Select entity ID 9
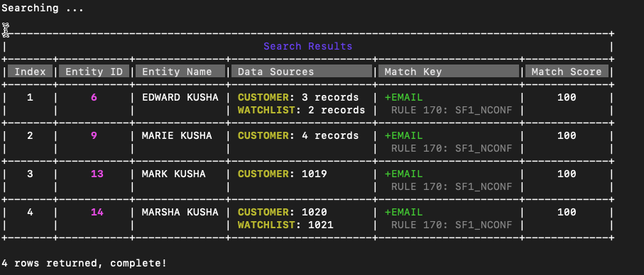This screenshot has width=644, height=275. pyautogui.click(x=94, y=135)
